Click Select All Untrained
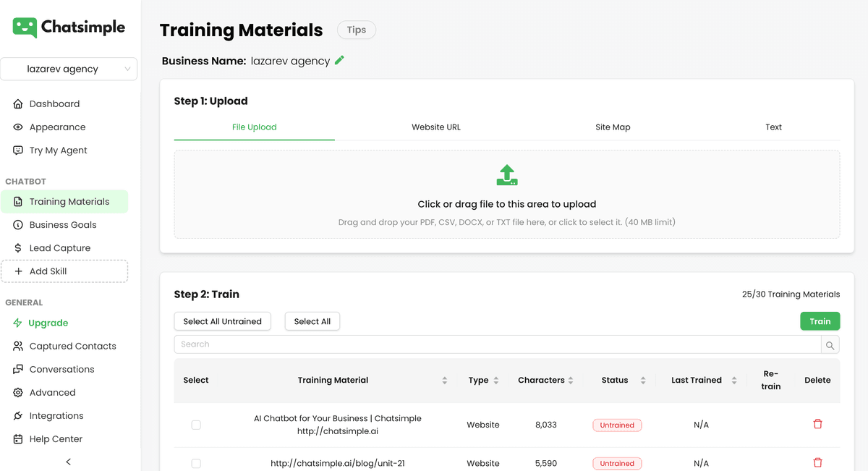The image size is (868, 471). (222, 321)
